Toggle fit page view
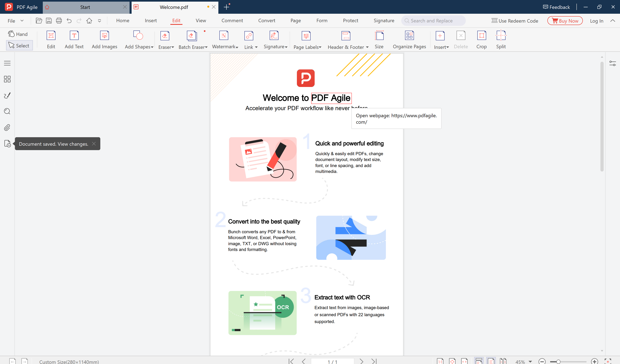 click(452, 361)
